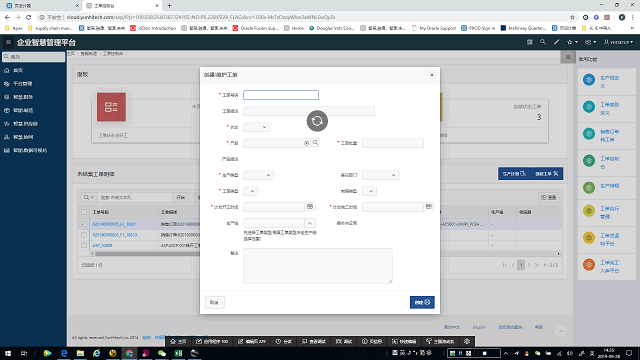Viewport: 640px width, 360px height.
Task: Click the cancel button in dialog
Action: [x=214, y=302]
